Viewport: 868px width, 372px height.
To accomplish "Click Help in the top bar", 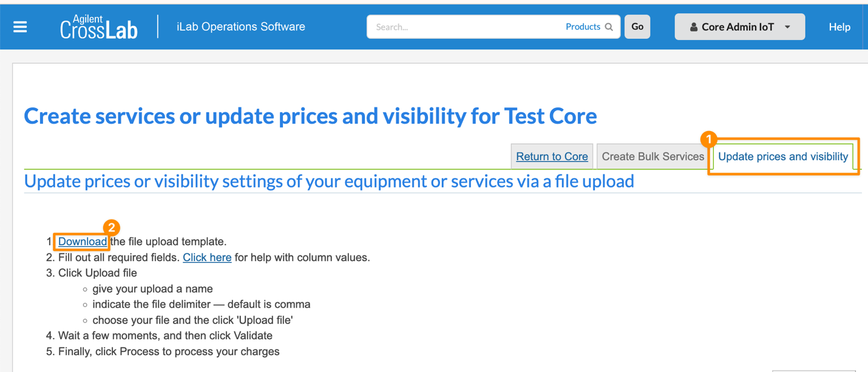I will [x=839, y=27].
